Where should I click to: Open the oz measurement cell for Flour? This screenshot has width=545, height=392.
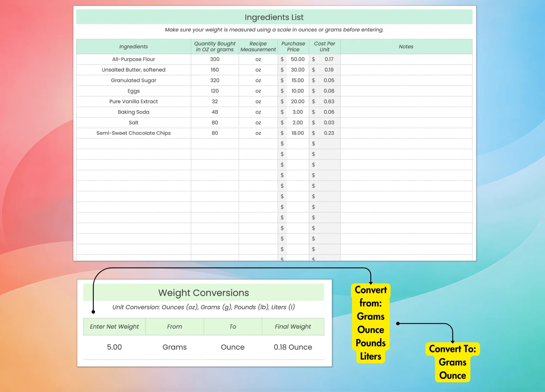(258, 59)
